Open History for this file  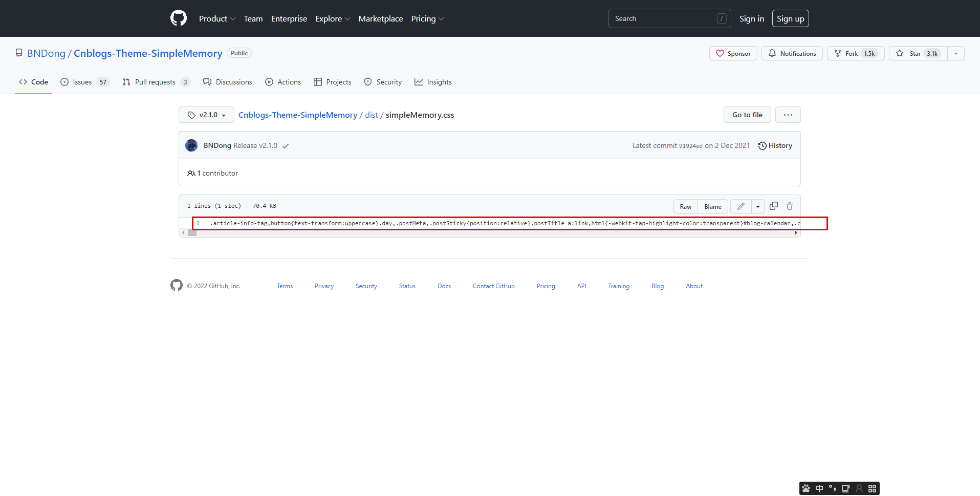click(775, 145)
